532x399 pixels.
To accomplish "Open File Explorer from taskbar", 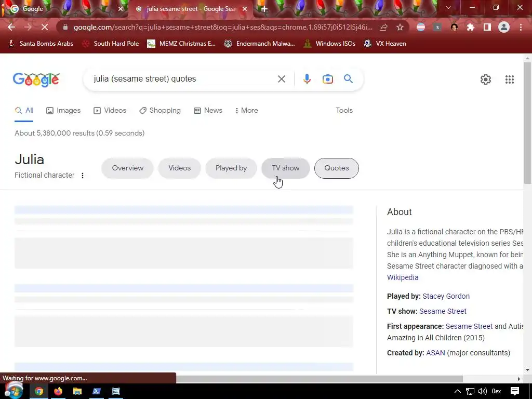I will 77,391.
